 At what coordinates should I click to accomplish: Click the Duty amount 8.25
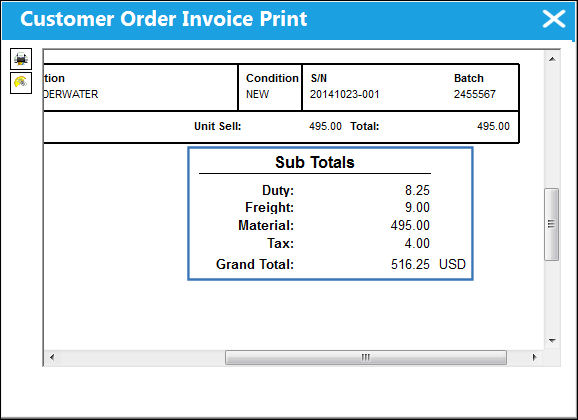click(x=417, y=191)
